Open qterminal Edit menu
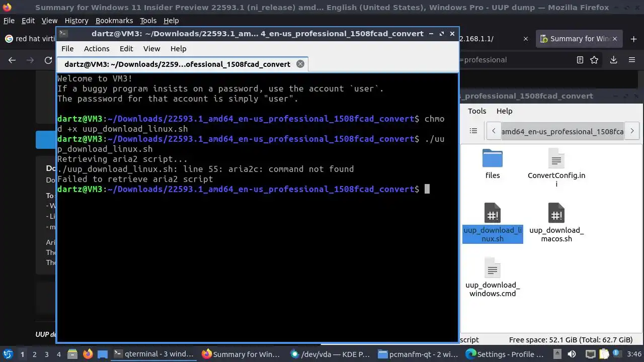 point(126,49)
